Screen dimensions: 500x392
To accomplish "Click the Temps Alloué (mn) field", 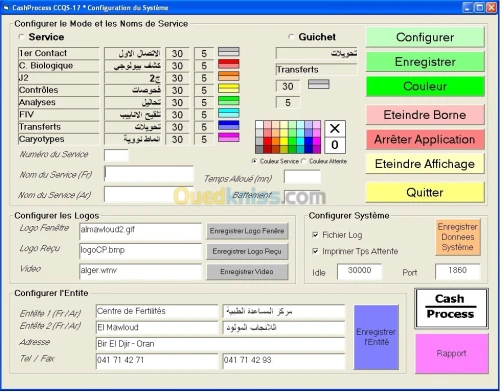I will [x=302, y=177].
